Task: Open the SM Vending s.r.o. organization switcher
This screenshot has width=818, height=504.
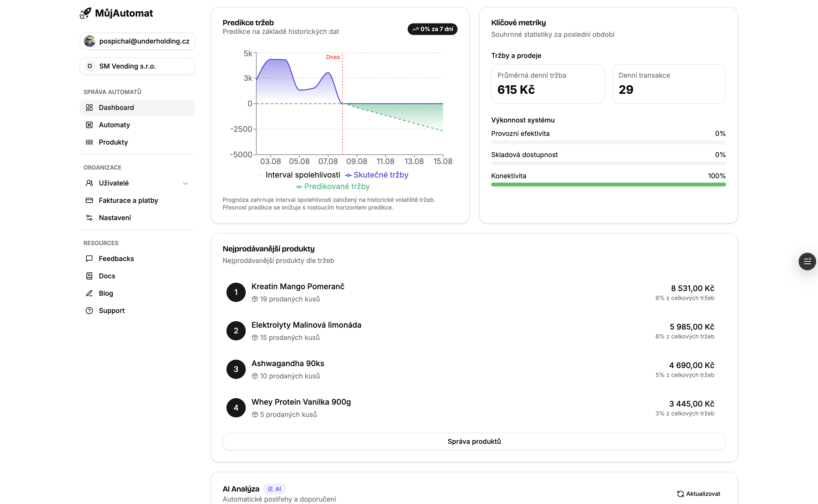Action: [x=137, y=66]
